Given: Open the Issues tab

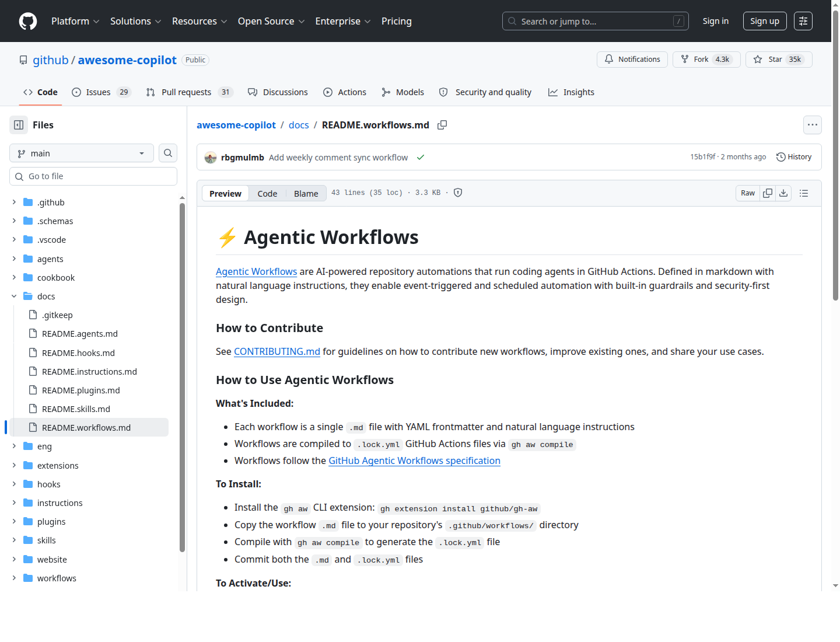Looking at the screenshot, I should pos(101,92).
